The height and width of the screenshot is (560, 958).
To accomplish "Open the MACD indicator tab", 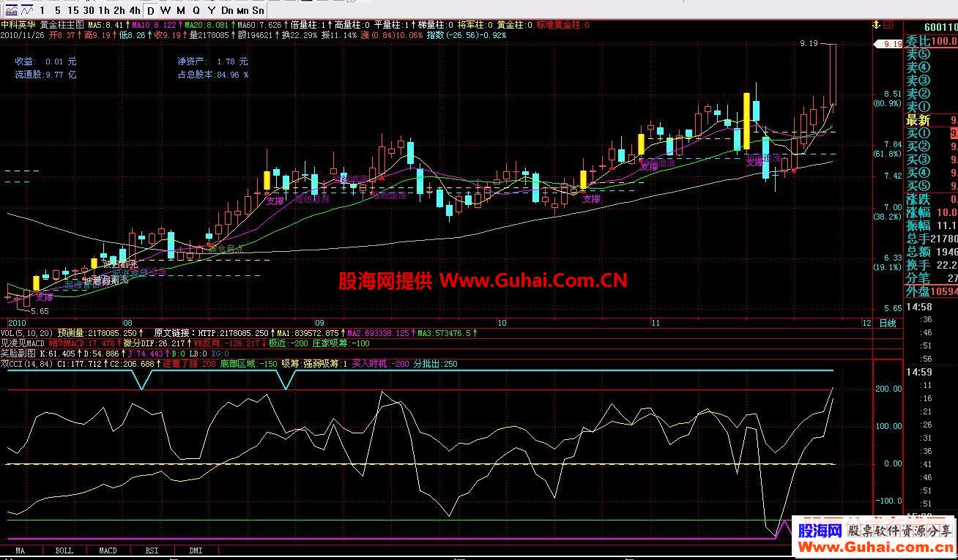I will [x=108, y=550].
